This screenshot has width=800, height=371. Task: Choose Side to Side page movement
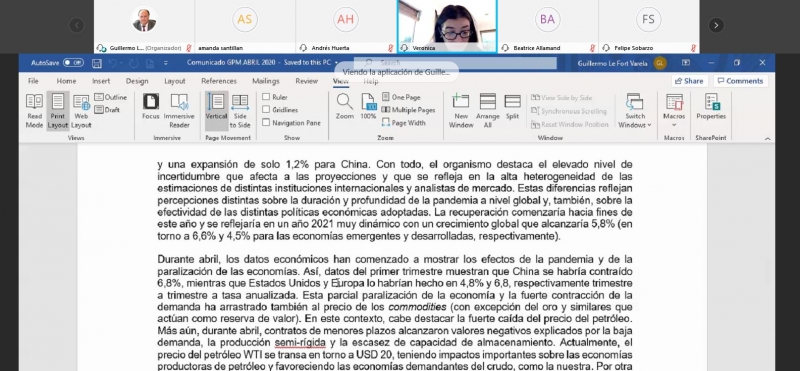pos(240,111)
